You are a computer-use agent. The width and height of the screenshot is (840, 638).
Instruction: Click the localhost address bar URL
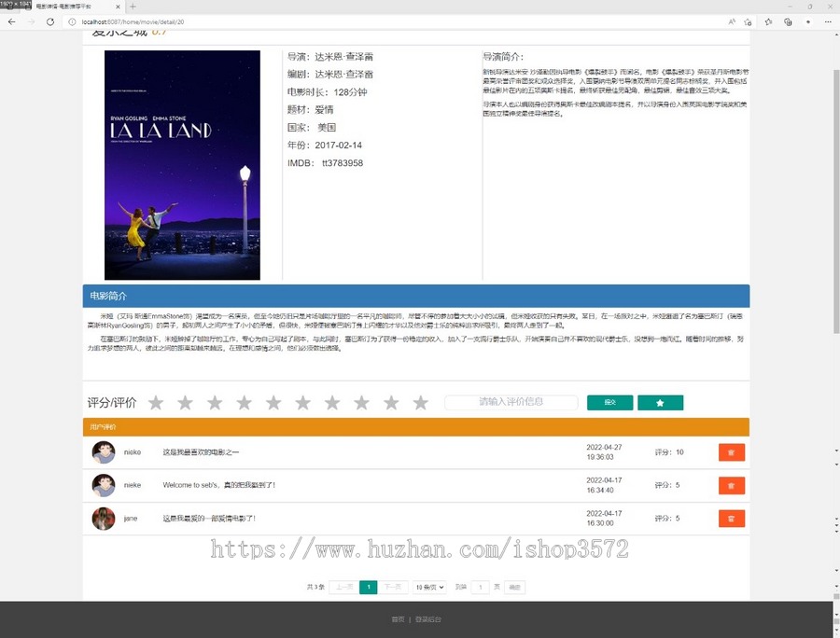coord(133,22)
